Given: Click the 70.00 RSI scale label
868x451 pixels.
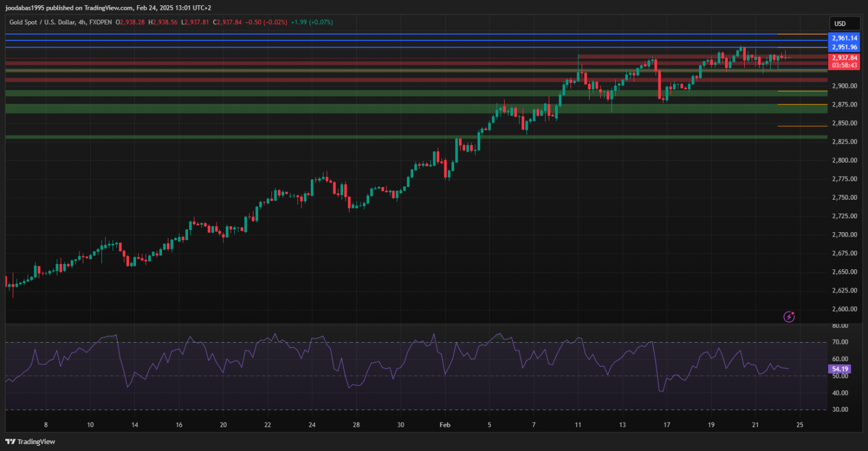Looking at the screenshot, I should coord(840,343).
